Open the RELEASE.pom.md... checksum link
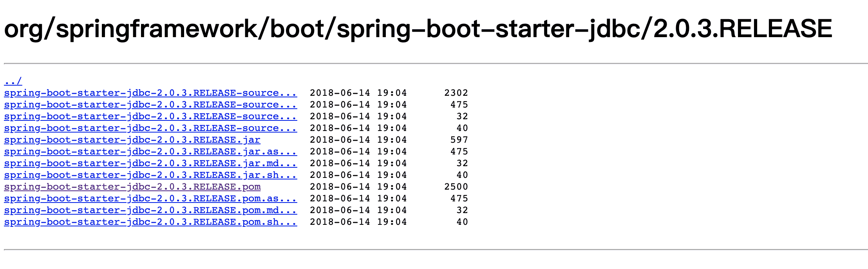Image resolution: width=868 pixels, height=269 pixels. 150,210
